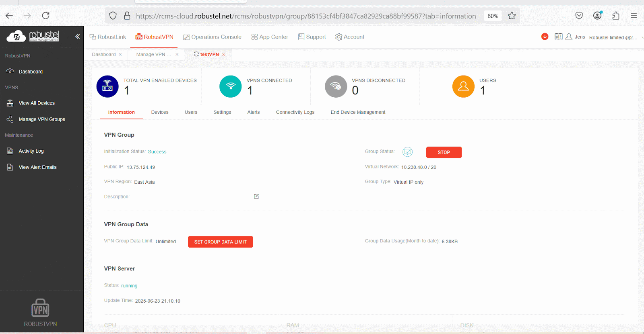Select the Information tab
This screenshot has height=334, width=644.
(121, 112)
